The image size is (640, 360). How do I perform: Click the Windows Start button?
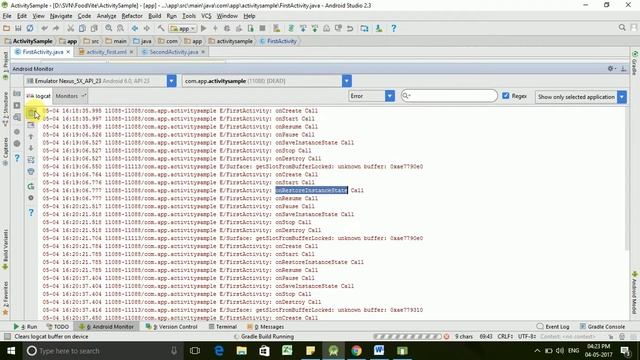click(11, 351)
